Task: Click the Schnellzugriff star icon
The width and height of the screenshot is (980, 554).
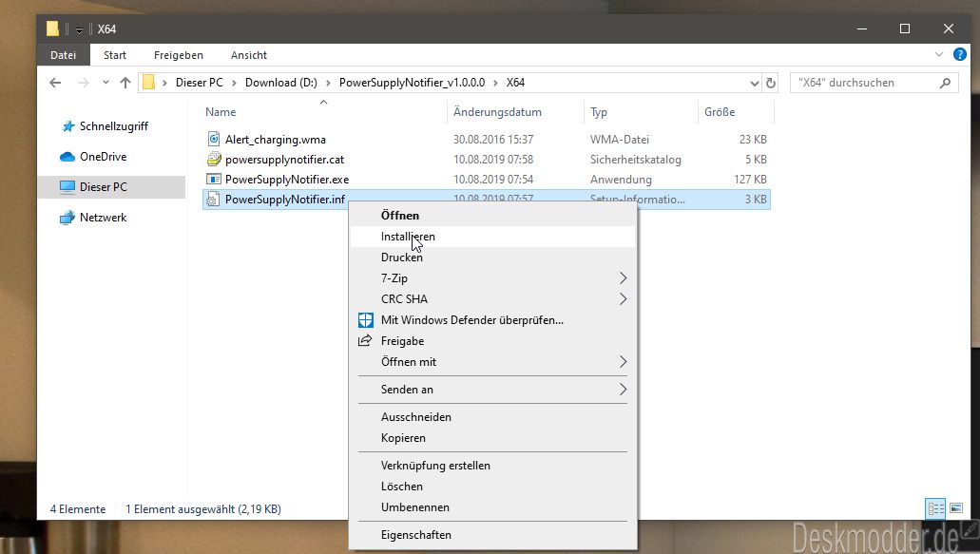Action: tap(68, 126)
